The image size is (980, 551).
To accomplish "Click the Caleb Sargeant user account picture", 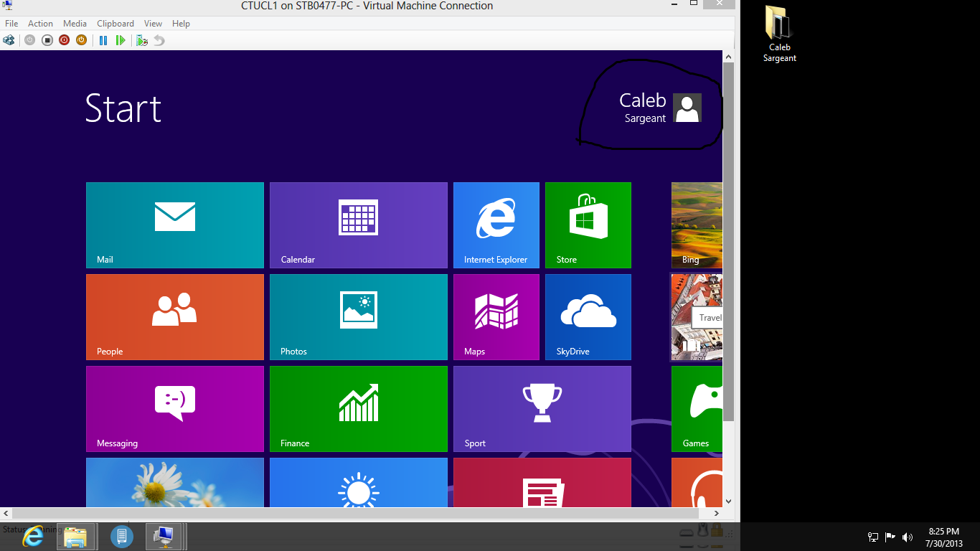I will tap(687, 108).
